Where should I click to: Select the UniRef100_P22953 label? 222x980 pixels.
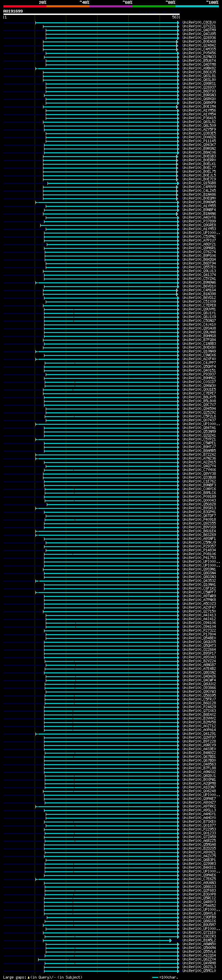point(199,829)
